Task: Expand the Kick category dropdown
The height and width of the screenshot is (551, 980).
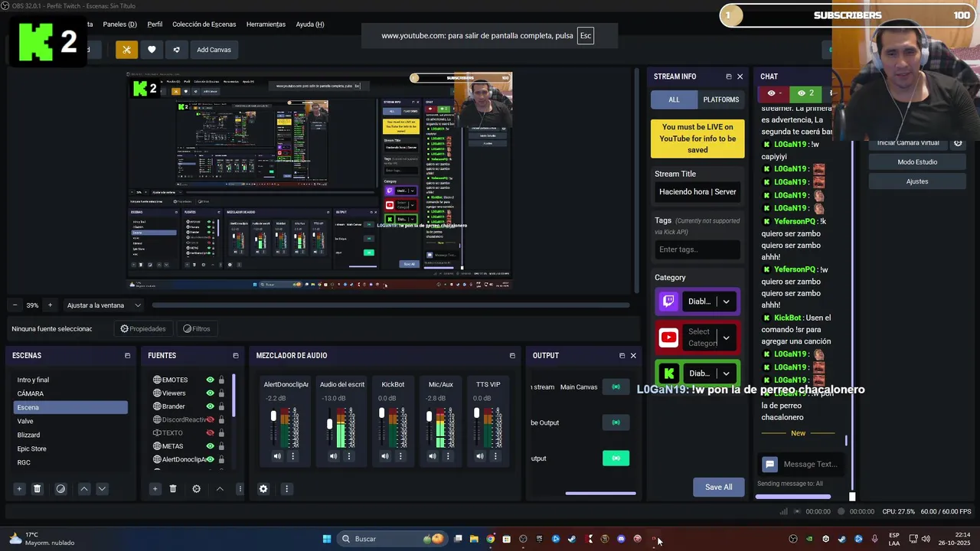Action: pos(726,373)
